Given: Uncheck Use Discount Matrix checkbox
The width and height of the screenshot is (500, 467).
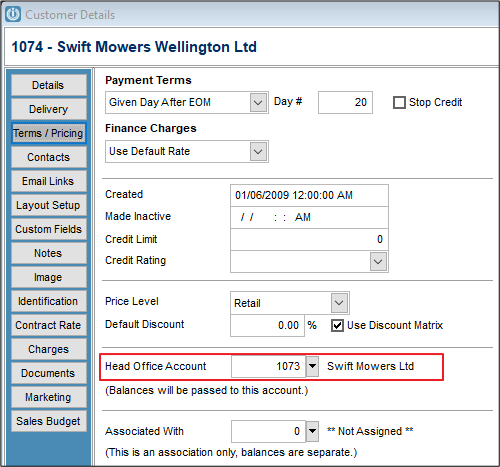Looking at the screenshot, I should point(337,325).
